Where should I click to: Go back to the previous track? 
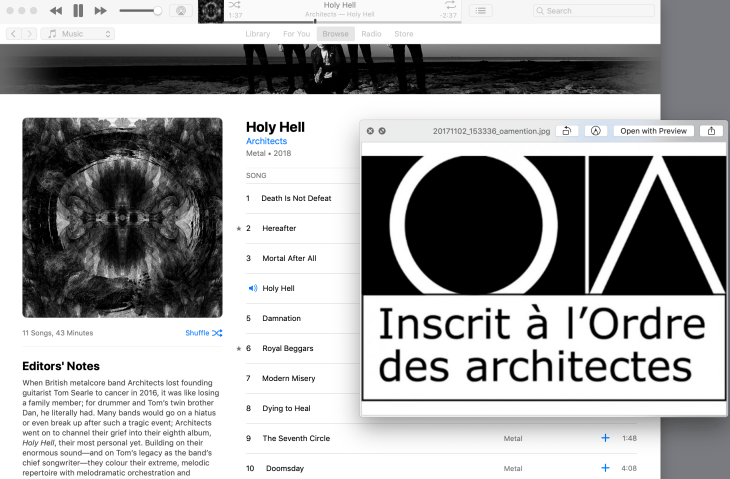point(56,10)
